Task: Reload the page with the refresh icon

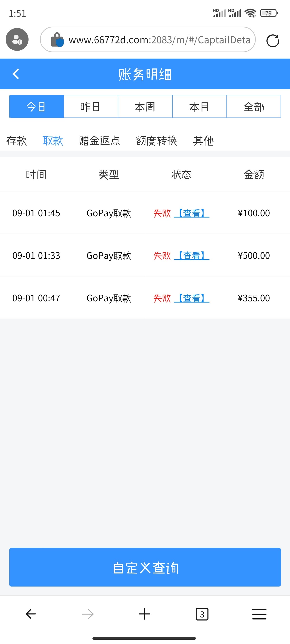Action: [272, 41]
